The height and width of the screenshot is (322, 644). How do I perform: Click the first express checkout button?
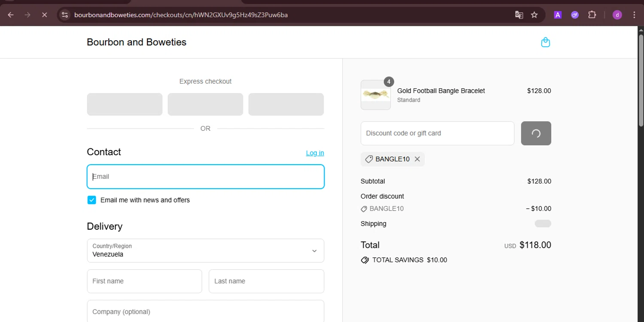pyautogui.click(x=125, y=104)
